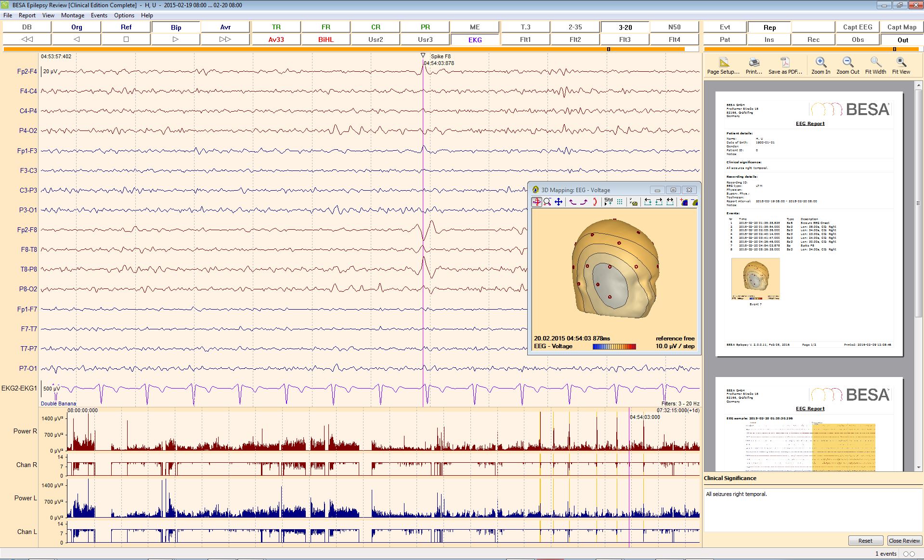This screenshot has width=924, height=560.
Task: Activate the 3-20 filter setting
Action: [x=624, y=27]
